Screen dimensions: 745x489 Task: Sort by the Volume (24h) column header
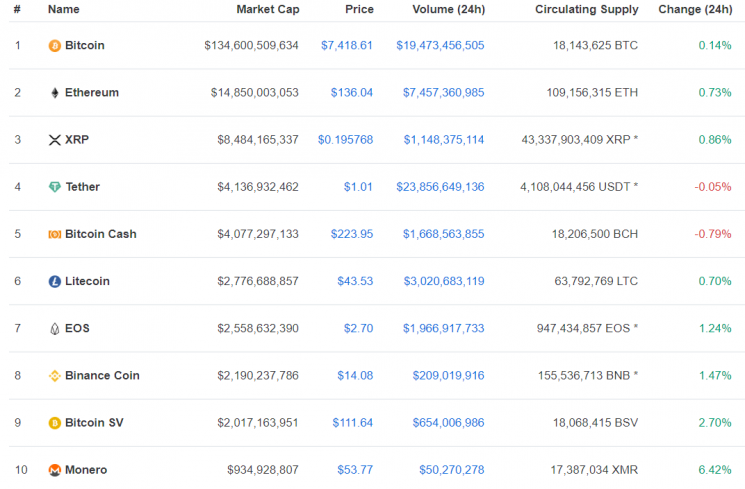click(449, 10)
